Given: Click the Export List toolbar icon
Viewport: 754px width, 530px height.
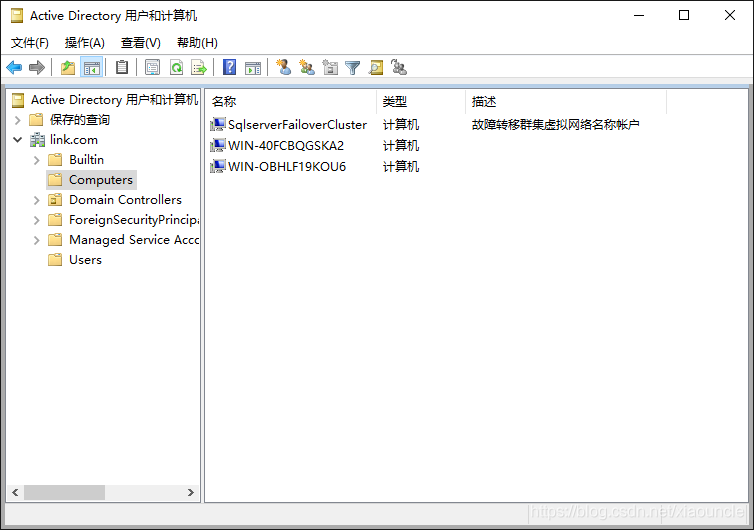Looking at the screenshot, I should coord(199,67).
